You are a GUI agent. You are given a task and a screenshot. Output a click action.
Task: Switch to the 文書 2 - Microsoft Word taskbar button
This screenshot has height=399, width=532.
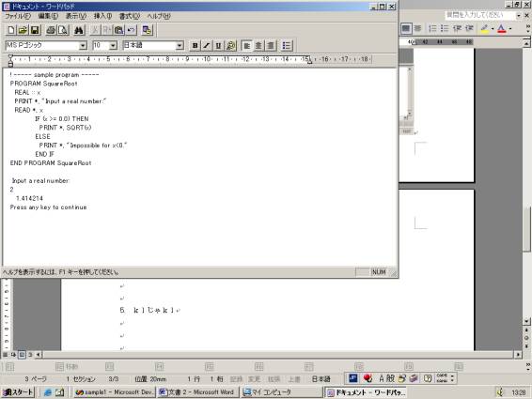198,392
